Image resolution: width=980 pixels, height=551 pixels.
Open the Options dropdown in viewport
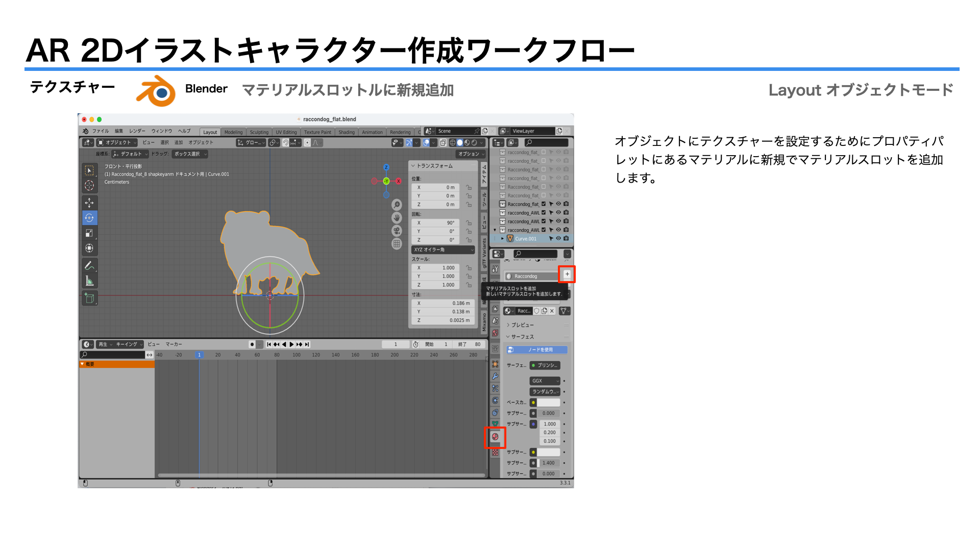click(471, 154)
